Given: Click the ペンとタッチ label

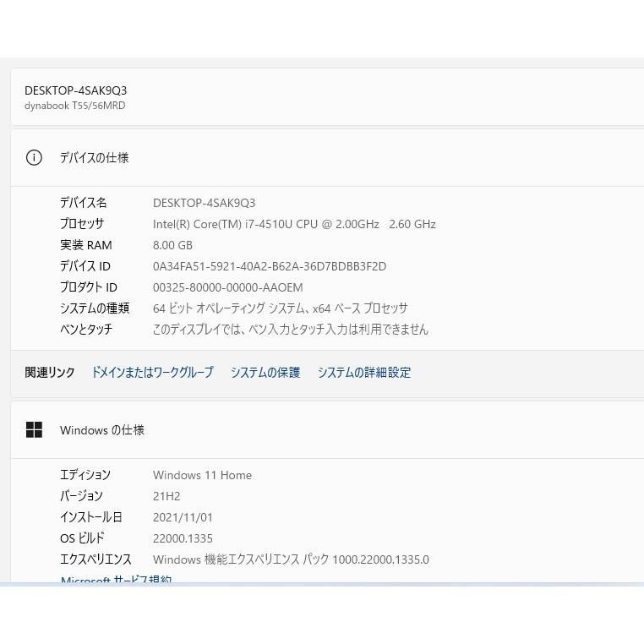Looking at the screenshot, I should pos(86,329).
